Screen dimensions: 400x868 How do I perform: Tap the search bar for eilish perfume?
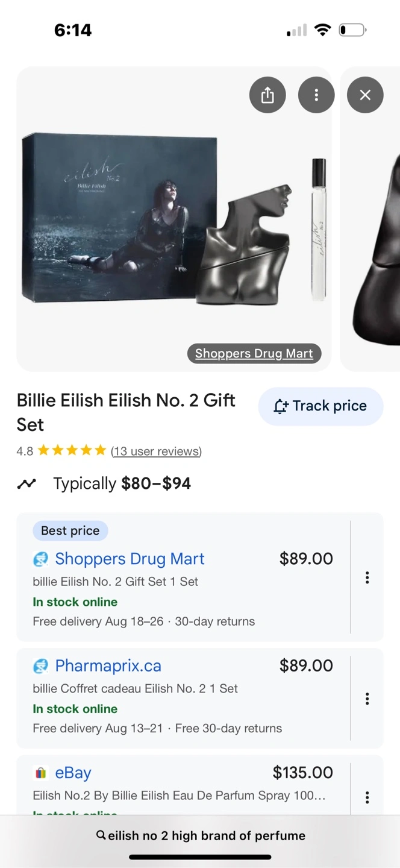pos(200,835)
